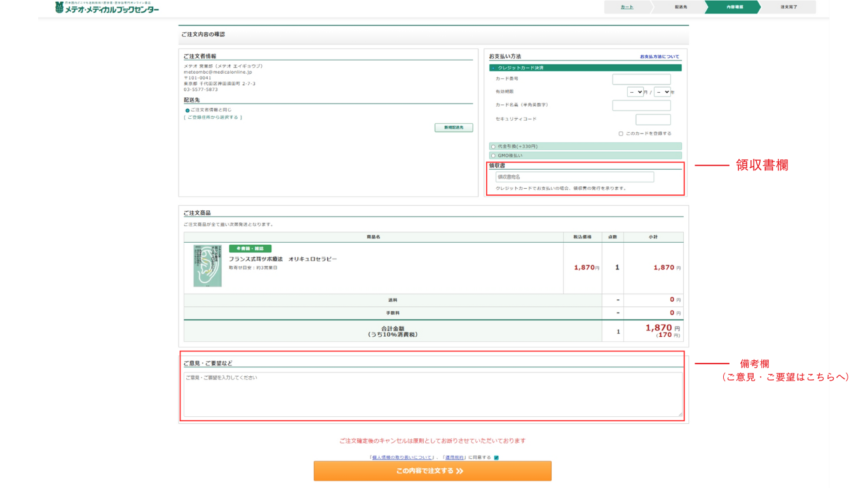Click 配送先 step in progress bar
The height and width of the screenshot is (488, 868).
pos(681,7)
